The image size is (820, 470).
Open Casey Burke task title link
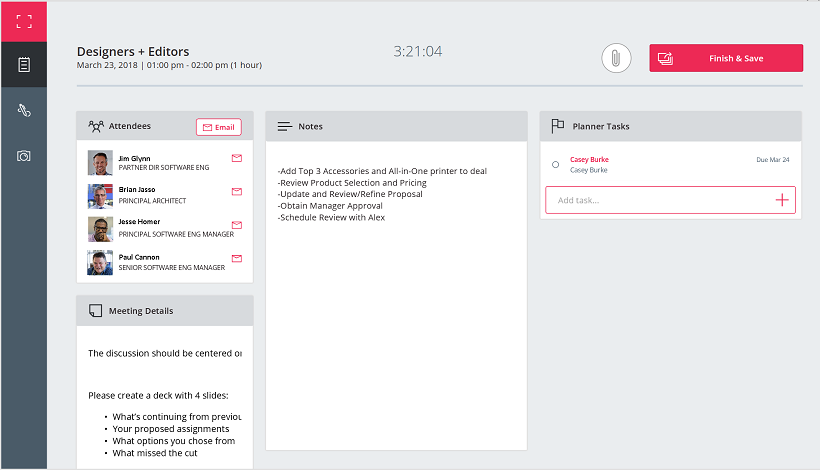589,159
